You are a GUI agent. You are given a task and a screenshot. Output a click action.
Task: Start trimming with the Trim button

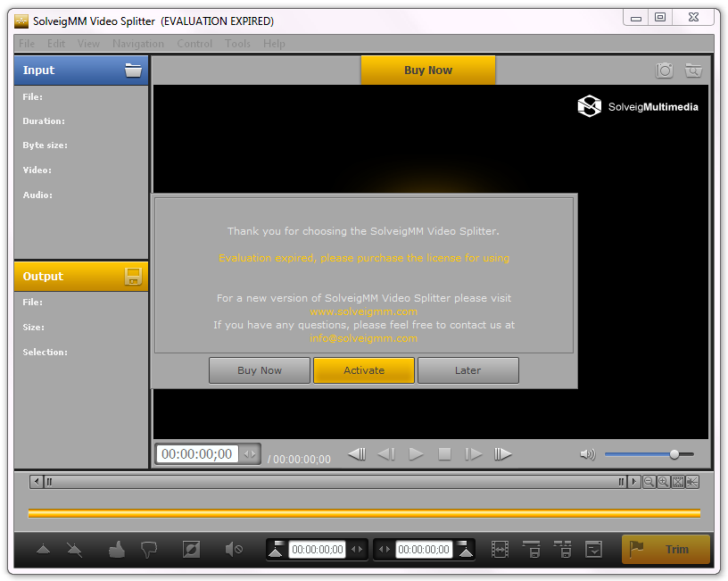[666, 550]
